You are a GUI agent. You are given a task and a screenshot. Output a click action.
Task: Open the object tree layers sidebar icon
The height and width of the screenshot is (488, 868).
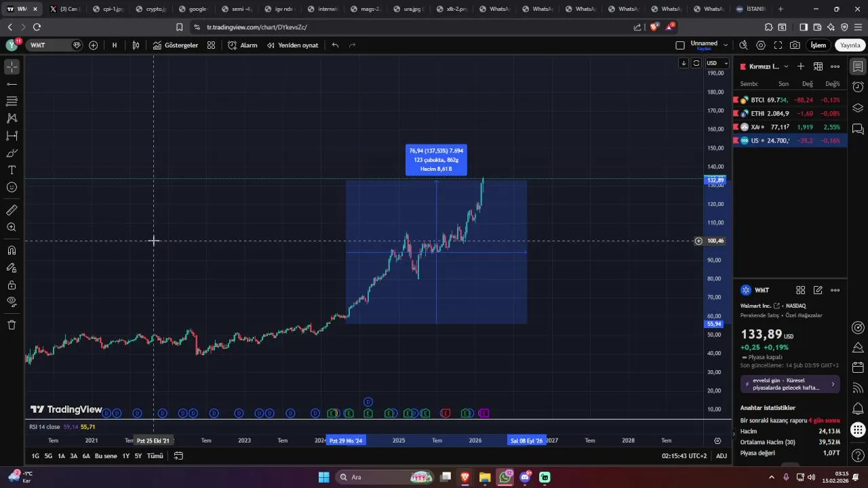pyautogui.click(x=858, y=108)
